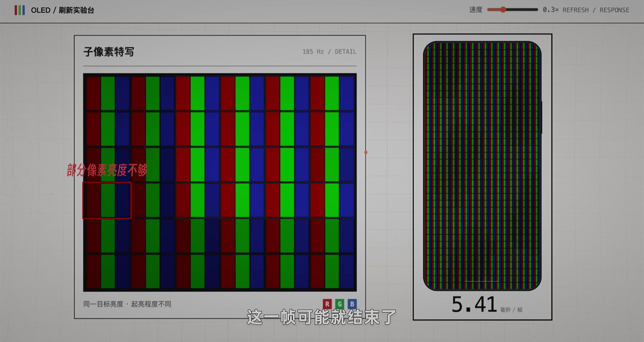Click the 毫秒 / 帧 unit label
This screenshot has width=644, height=342.
coord(511,310)
